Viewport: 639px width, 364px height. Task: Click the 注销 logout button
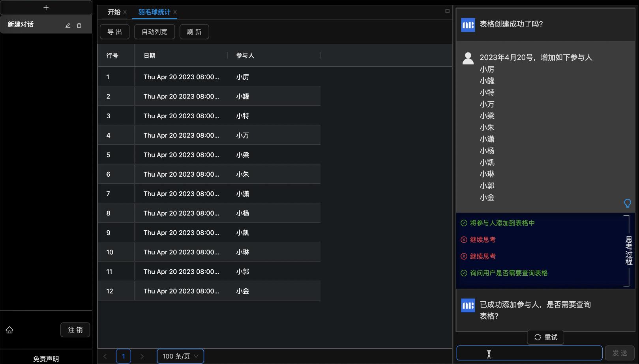[x=75, y=330]
